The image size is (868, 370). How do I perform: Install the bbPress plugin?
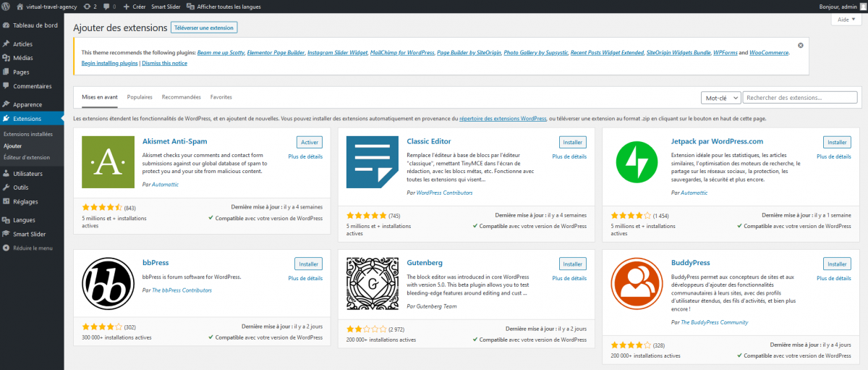click(308, 264)
